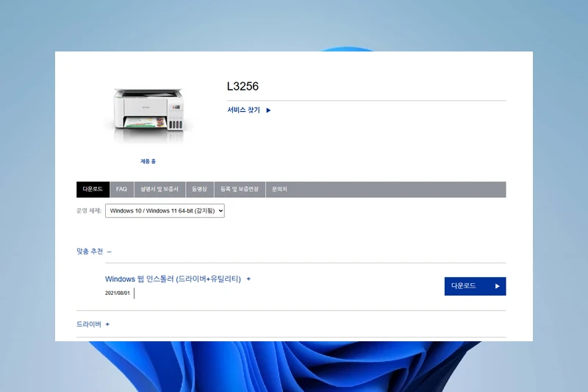588x392 pixels.
Task: Follow the 제품 홈 link
Action: click(x=148, y=161)
